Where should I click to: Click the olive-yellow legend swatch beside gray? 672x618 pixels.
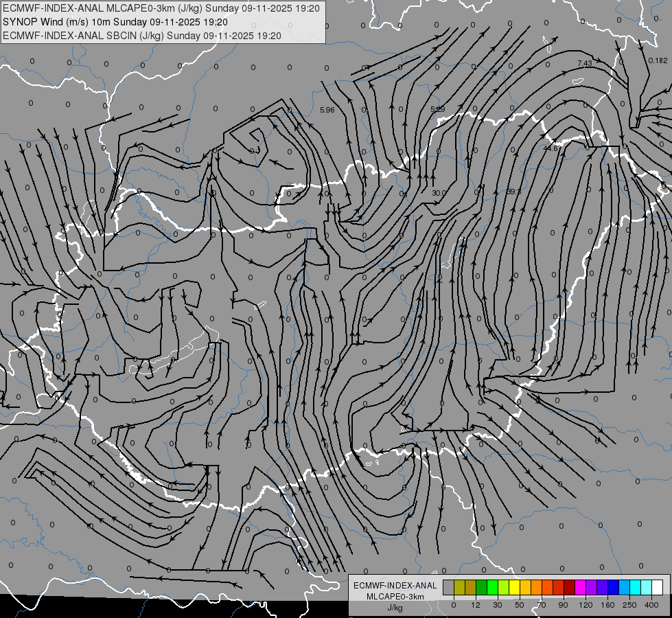point(459,587)
